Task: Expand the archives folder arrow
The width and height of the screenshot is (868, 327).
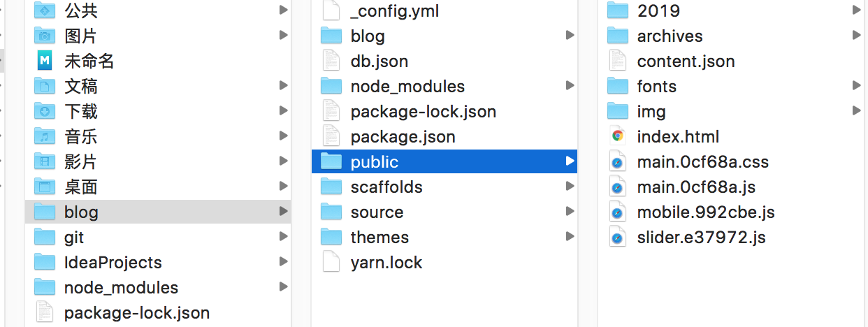Action: [x=857, y=36]
